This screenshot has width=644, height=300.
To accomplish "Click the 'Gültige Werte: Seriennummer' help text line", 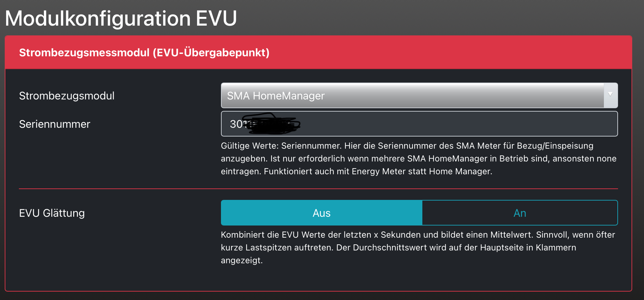I will pyautogui.click(x=407, y=146).
